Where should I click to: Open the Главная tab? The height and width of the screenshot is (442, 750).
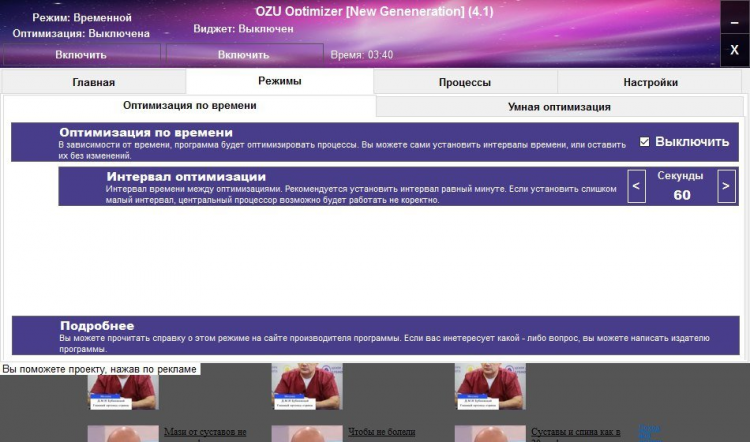pos(94,82)
